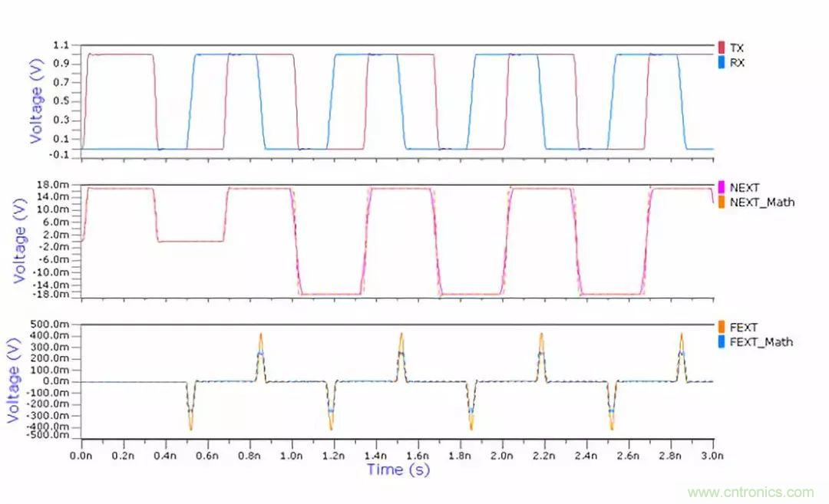Open the www.cntronics.com watermark link
This screenshot has height=504, width=829.
click(750, 492)
